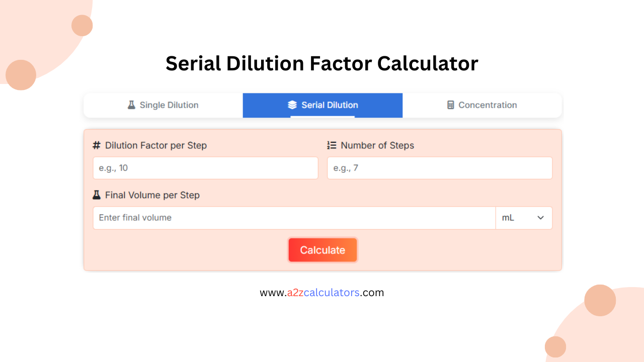Viewport: 644px width, 362px height.
Task: Click the numbered-list icon beside Number of Steps
Action: point(332,145)
